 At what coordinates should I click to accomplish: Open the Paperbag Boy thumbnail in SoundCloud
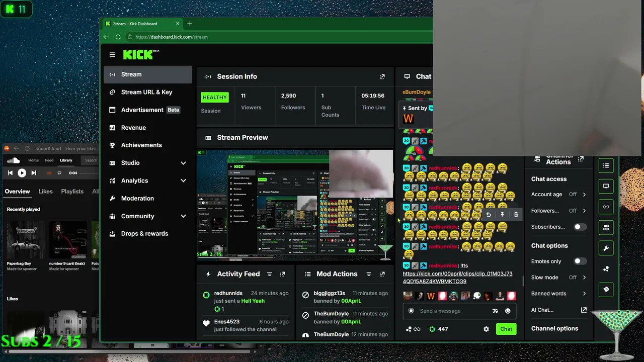point(26,239)
